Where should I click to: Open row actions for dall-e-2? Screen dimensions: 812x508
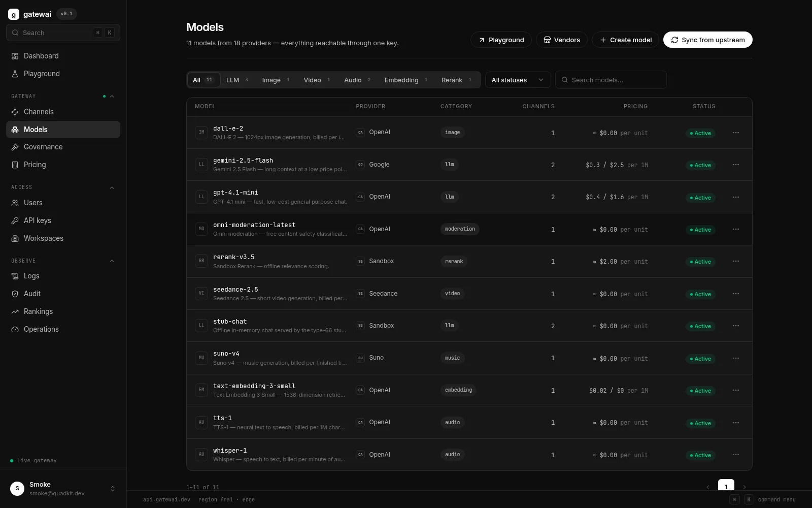click(x=736, y=133)
